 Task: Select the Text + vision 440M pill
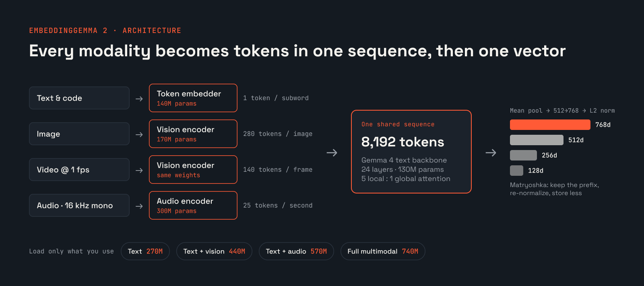pos(214,251)
